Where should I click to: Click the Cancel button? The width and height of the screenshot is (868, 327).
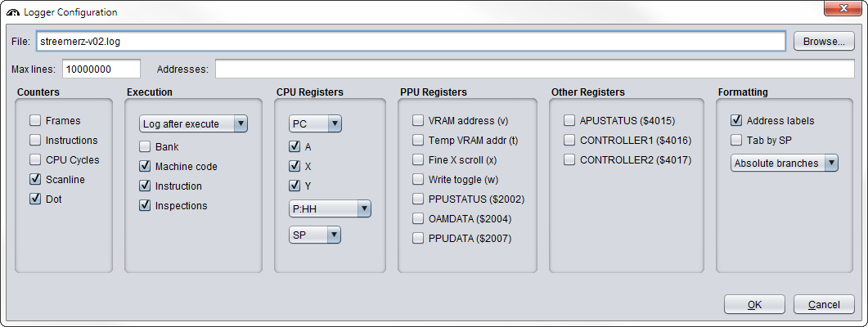click(x=824, y=304)
